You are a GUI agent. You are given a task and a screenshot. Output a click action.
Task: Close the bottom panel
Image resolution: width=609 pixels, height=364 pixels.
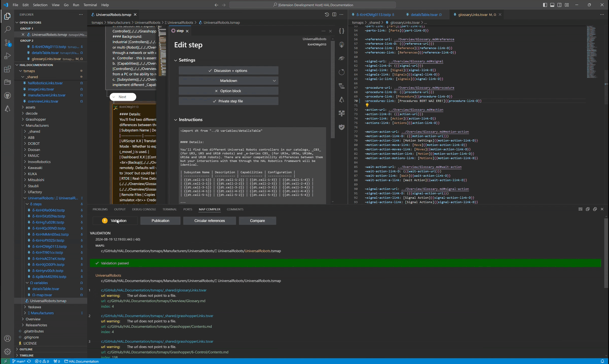tap(602, 209)
